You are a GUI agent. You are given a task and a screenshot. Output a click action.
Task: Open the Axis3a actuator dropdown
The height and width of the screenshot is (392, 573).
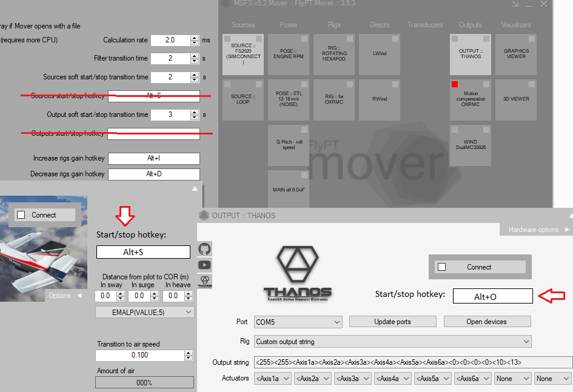pos(353,379)
